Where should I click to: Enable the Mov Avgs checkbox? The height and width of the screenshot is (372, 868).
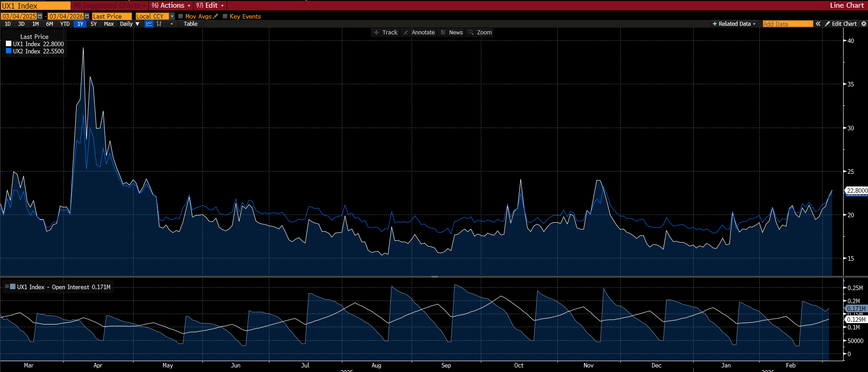[181, 16]
